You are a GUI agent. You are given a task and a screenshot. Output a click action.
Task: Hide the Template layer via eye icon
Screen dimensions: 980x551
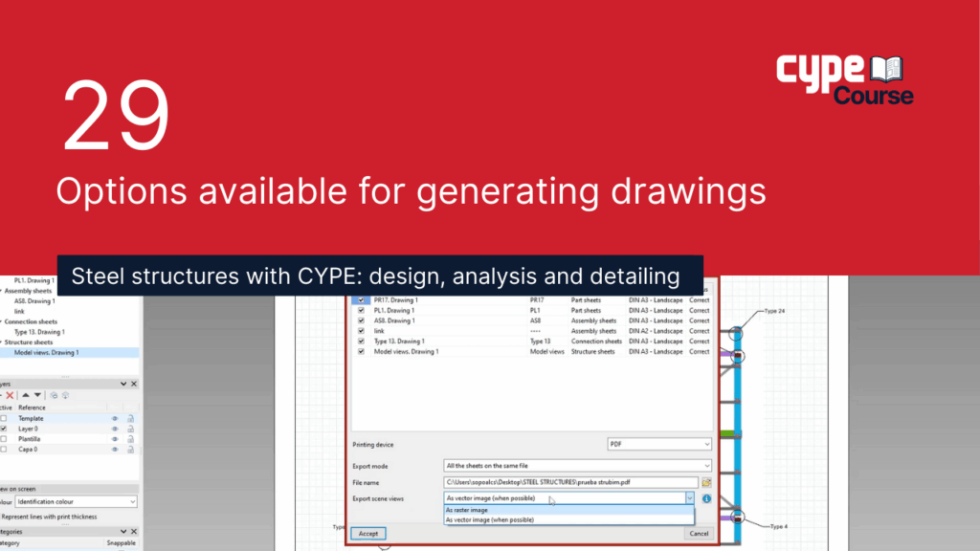[114, 418]
